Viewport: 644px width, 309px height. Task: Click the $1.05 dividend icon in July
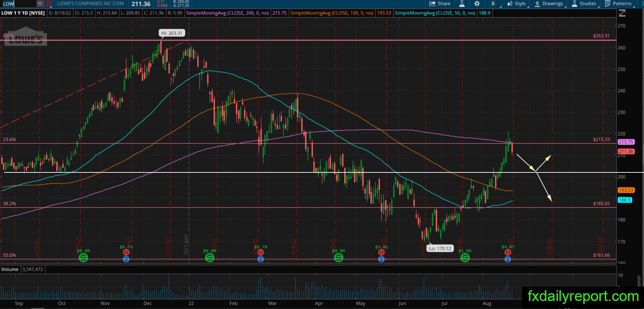465,257
